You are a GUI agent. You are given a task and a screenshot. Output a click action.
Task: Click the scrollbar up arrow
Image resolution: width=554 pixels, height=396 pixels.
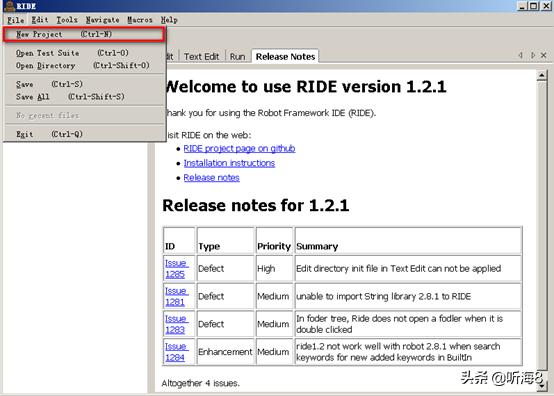click(542, 75)
